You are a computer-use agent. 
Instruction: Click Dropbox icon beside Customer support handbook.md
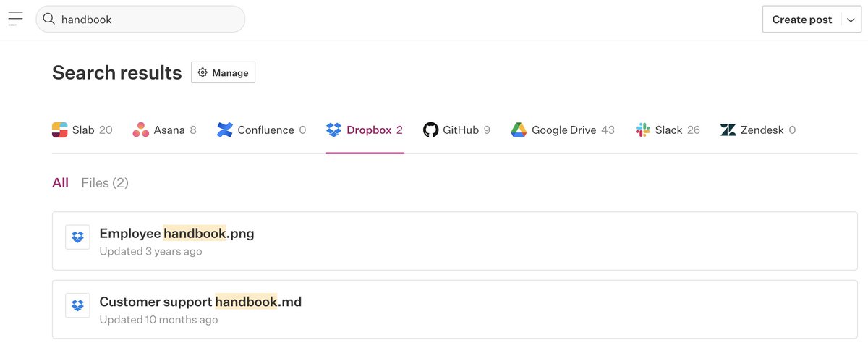[x=77, y=305]
